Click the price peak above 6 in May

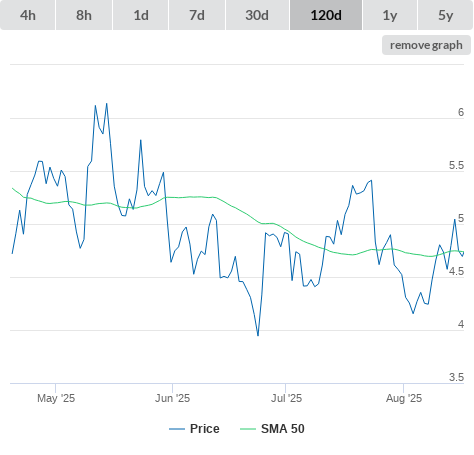click(x=107, y=104)
